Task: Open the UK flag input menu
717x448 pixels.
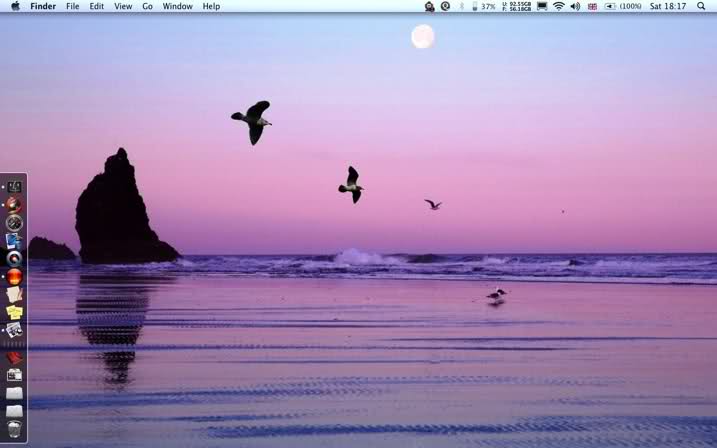Action: point(592,6)
